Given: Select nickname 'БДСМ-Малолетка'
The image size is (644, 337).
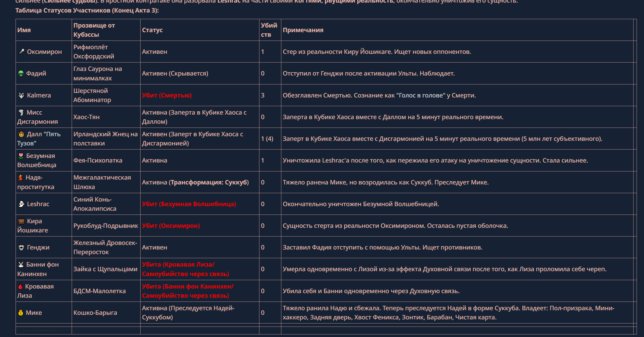Looking at the screenshot, I should pos(100,291).
